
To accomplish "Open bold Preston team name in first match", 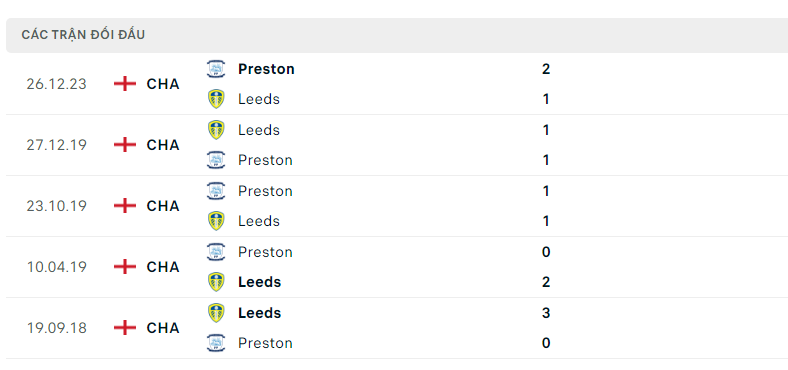I will coord(266,69).
